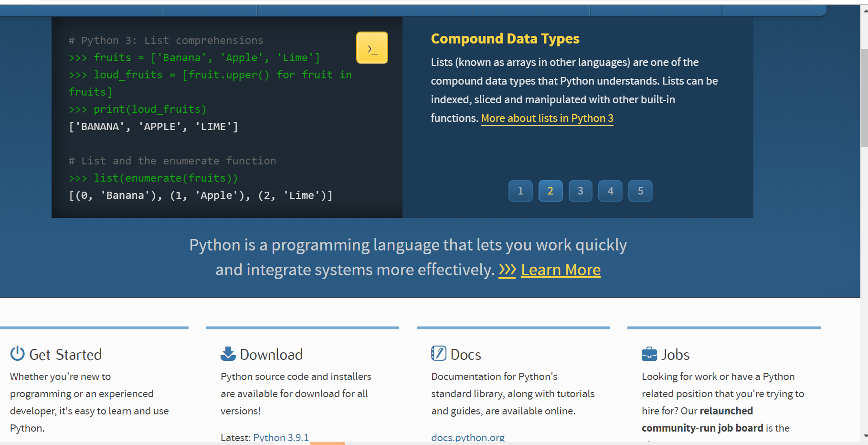Show slide 4 of the code samples
Viewport: 868px width, 445px height.
(x=611, y=191)
